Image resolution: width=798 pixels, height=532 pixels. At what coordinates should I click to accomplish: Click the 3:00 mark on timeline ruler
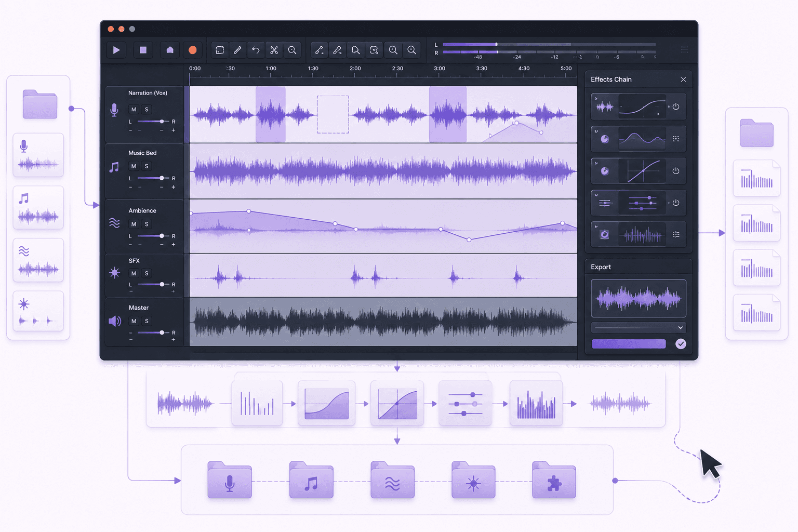(440, 69)
